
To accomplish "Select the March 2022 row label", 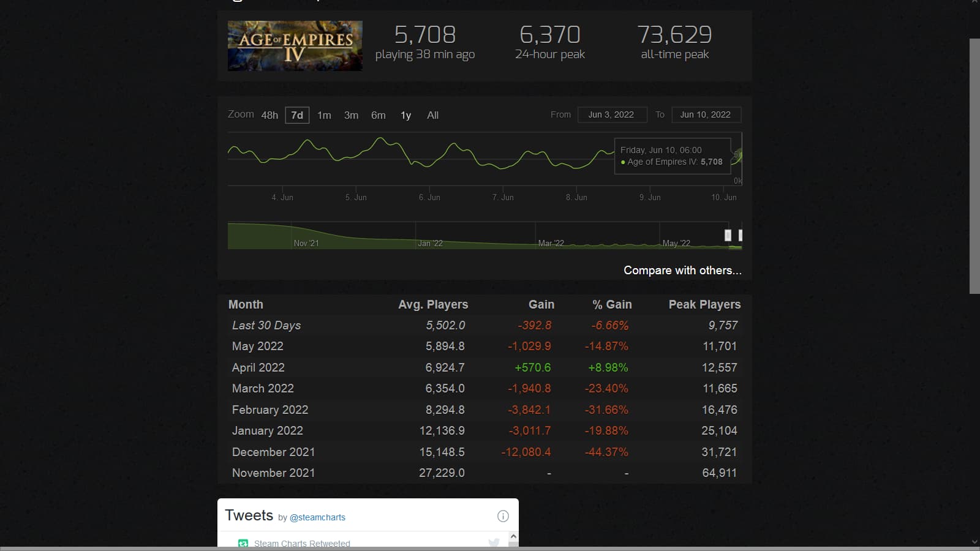I will 263,388.
